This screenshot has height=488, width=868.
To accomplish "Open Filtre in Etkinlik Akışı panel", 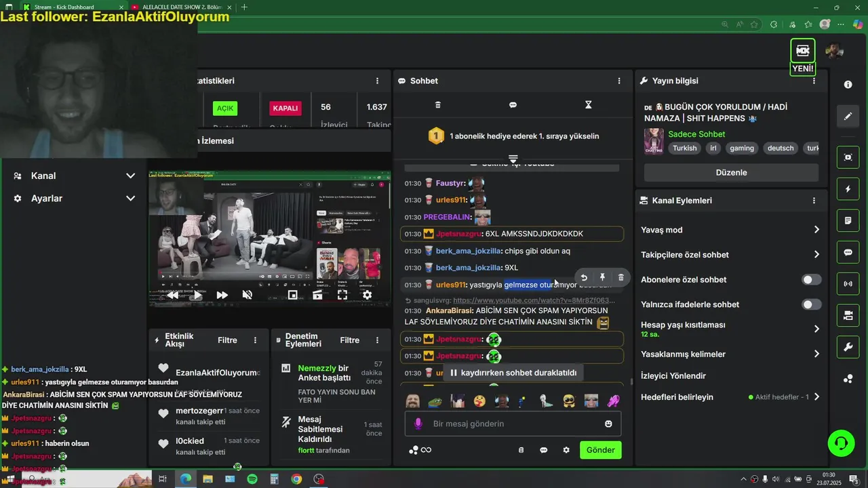I will click(227, 340).
